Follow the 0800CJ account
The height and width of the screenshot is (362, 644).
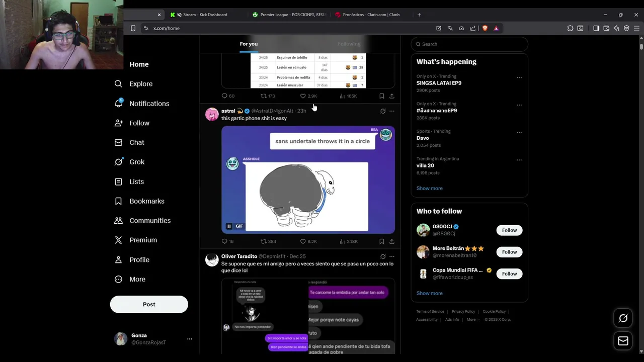(509, 230)
